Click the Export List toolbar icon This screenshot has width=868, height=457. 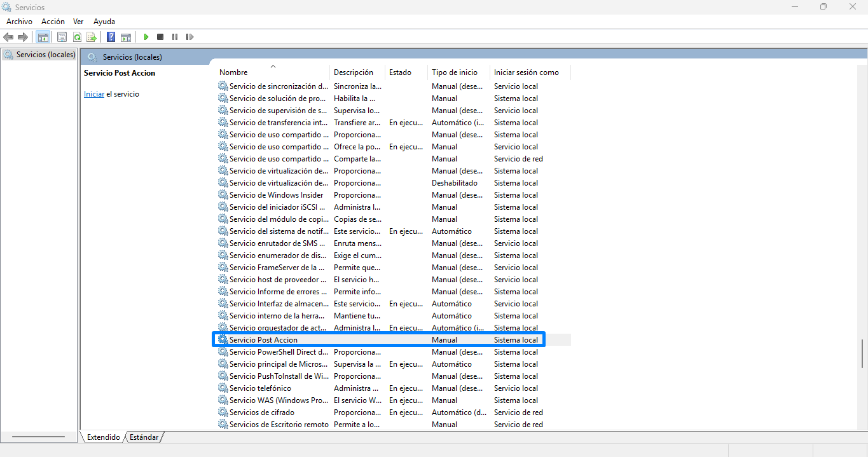92,37
